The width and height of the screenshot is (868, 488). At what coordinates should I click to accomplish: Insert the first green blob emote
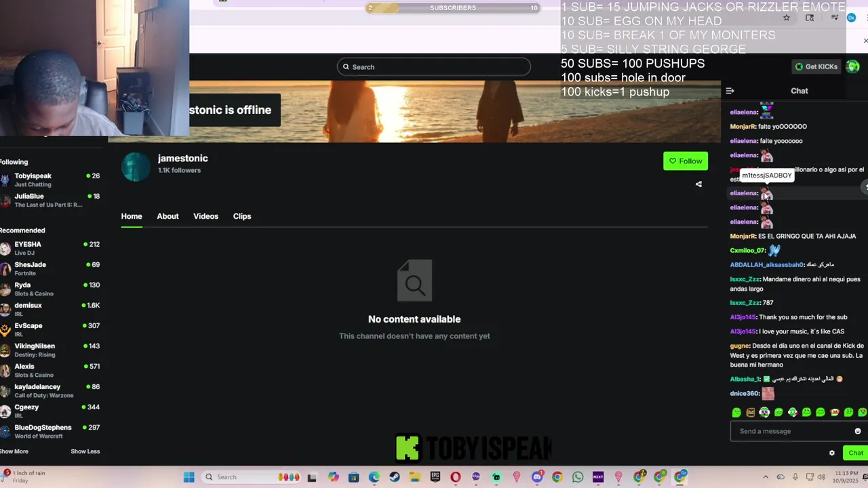click(736, 412)
